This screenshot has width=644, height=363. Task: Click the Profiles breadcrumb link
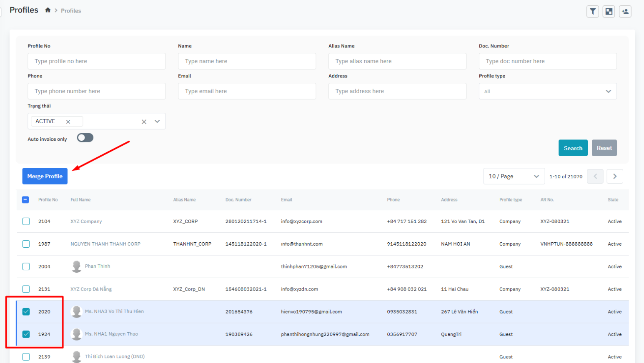(x=71, y=11)
